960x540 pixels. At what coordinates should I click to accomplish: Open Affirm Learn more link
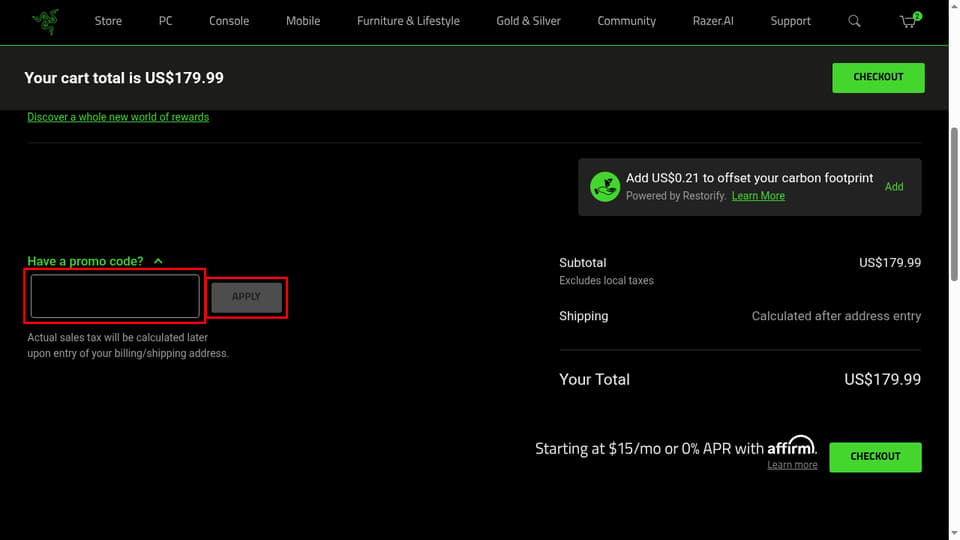click(792, 465)
